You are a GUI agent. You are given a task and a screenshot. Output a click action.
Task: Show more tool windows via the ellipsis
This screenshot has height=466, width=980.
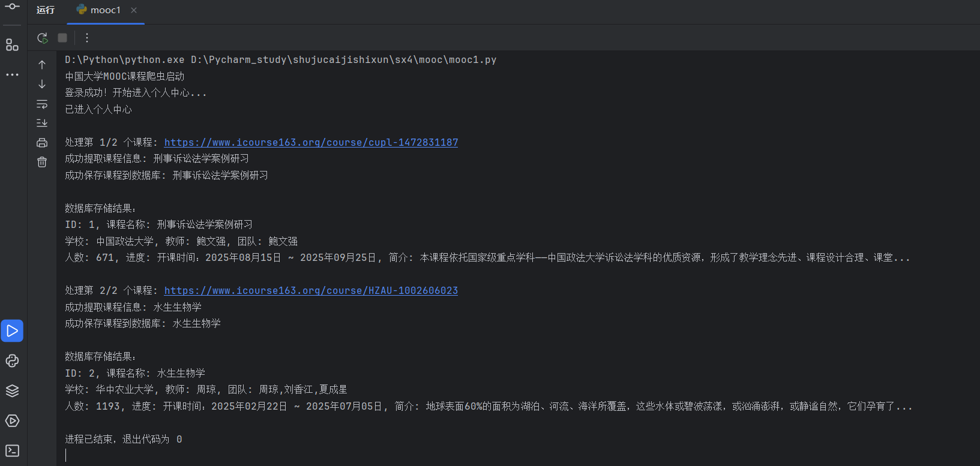[x=12, y=75]
